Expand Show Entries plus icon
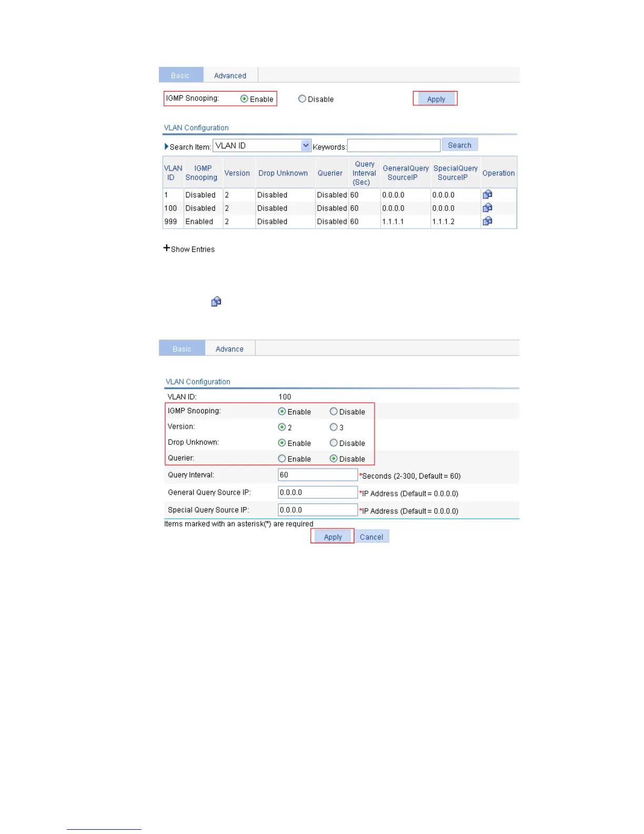The width and height of the screenshot is (644, 834). click(166, 248)
